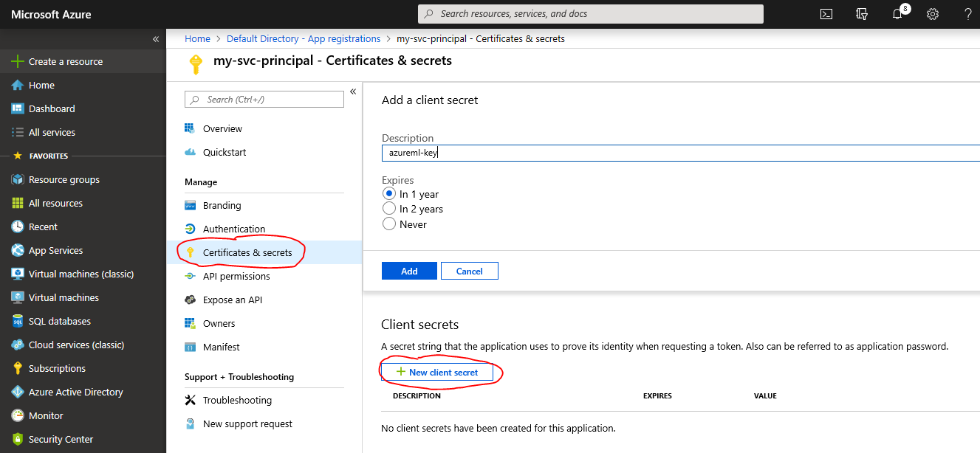This screenshot has height=453, width=980.
Task: Click the help question mark icon
Action: pos(967,14)
